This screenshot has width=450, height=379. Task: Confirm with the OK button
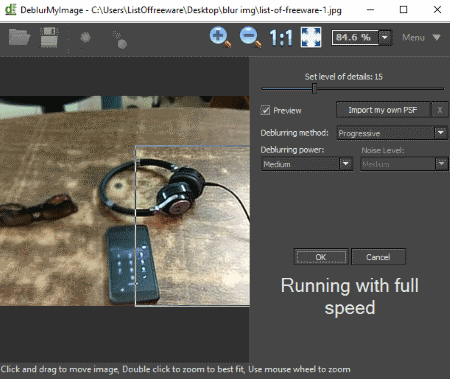coord(321,257)
